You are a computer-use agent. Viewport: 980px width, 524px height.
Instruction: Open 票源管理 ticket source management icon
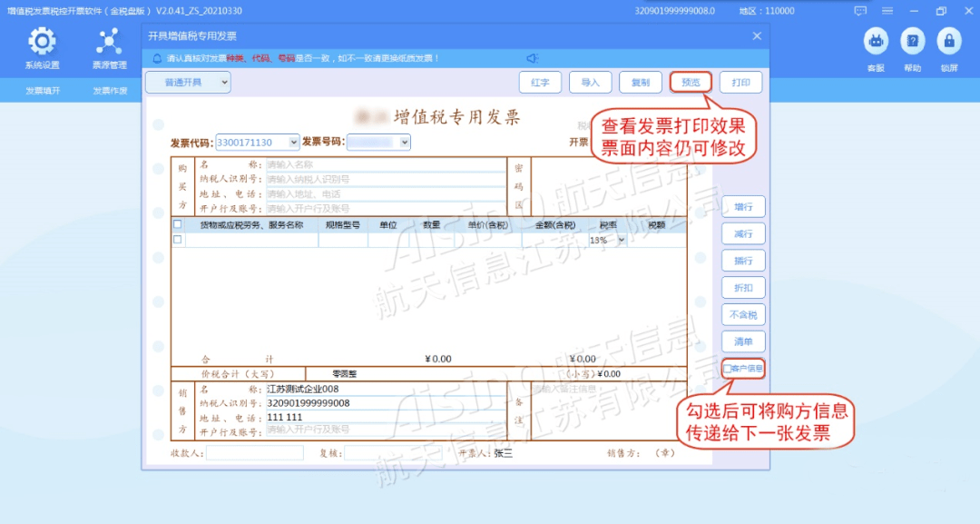[x=109, y=42]
